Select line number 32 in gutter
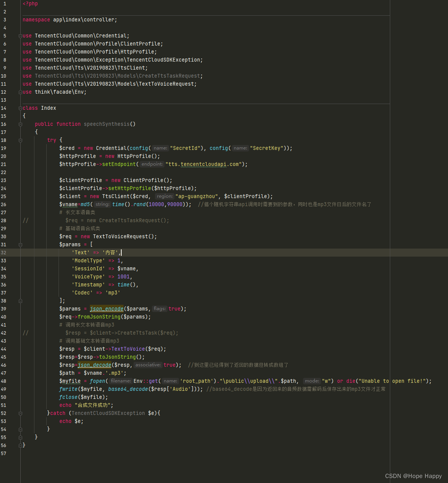Viewport: 448px width, 483px height. click(x=4, y=252)
